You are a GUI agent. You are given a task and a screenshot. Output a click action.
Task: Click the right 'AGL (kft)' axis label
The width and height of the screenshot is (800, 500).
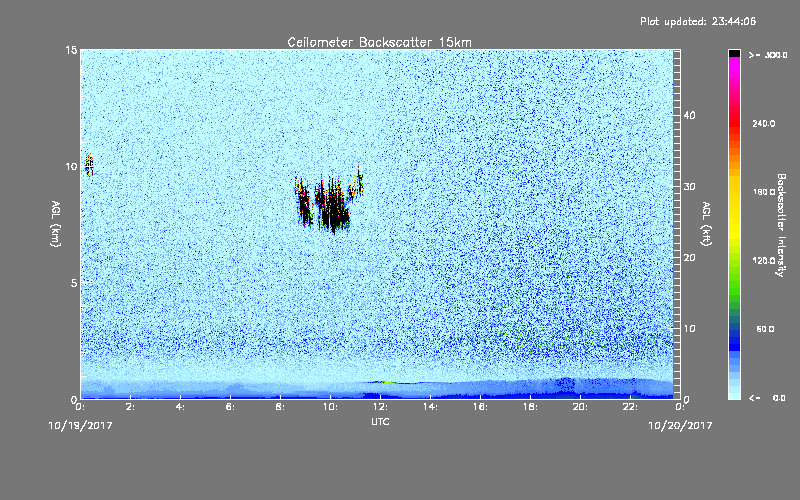(706, 224)
